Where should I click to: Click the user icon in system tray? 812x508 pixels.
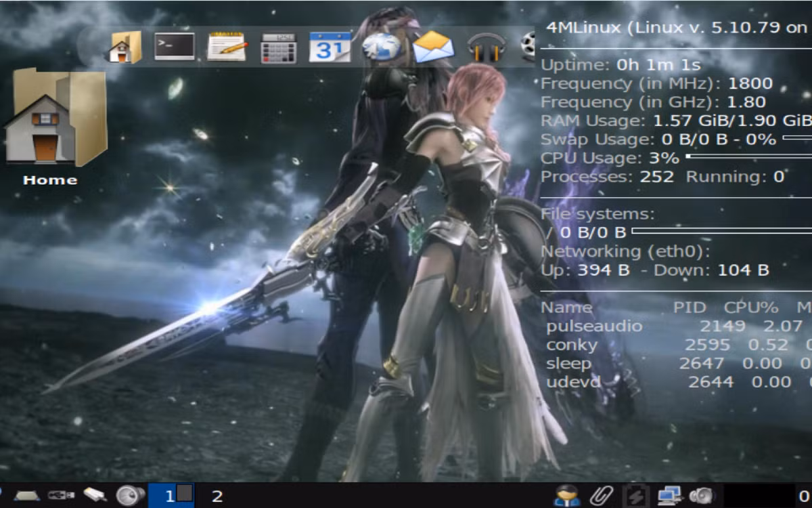pyautogui.click(x=566, y=496)
